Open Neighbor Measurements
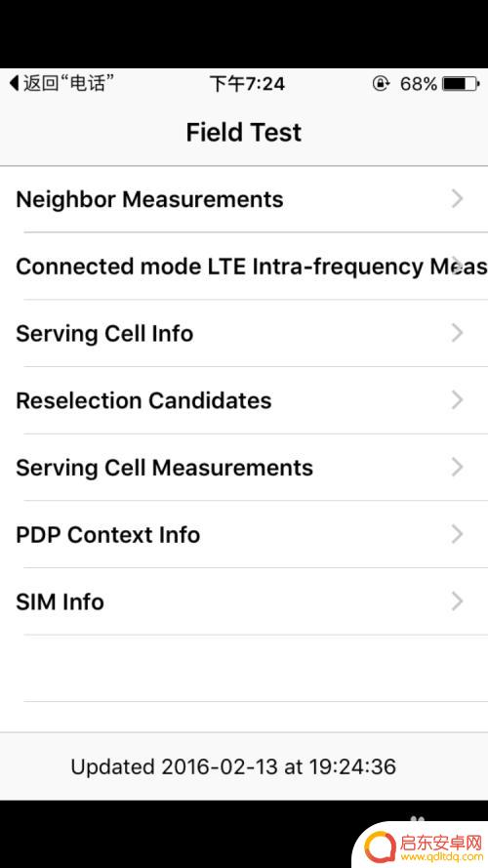This screenshot has width=488, height=868. point(244,199)
